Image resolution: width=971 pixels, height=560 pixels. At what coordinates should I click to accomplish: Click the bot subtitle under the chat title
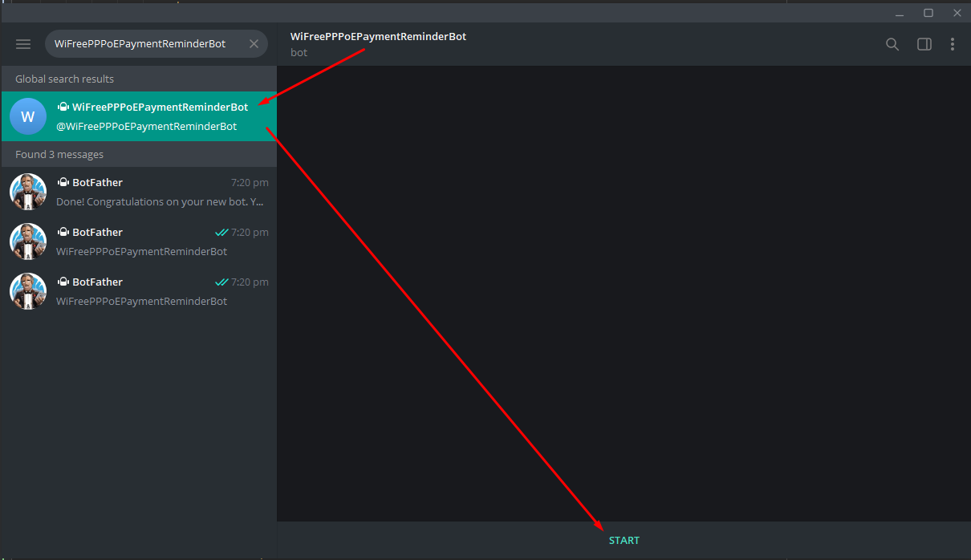coord(299,52)
